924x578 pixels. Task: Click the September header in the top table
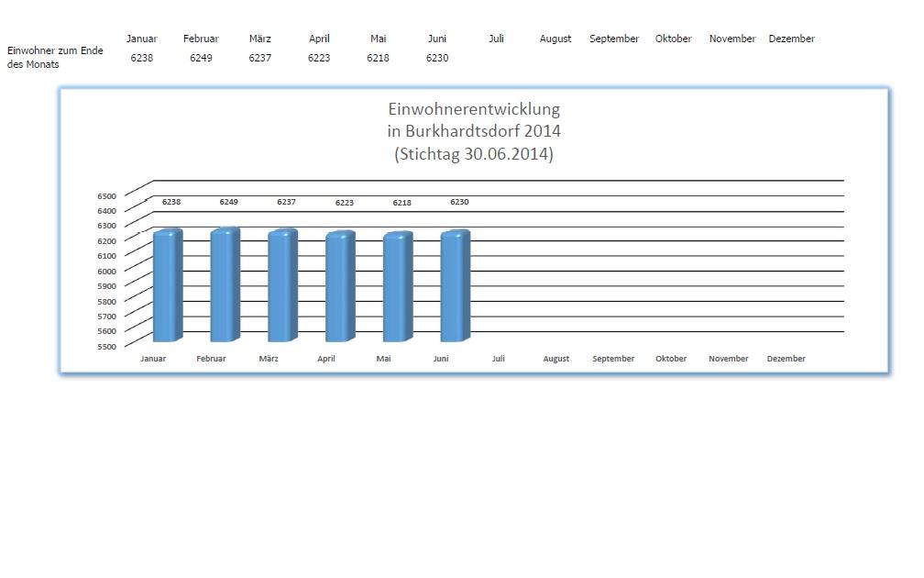coord(614,39)
